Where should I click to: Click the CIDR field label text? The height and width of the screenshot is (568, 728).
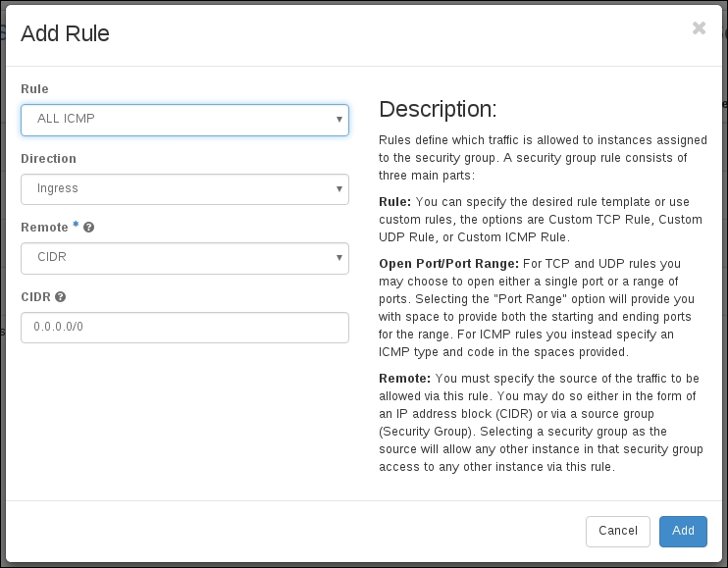tap(35, 297)
